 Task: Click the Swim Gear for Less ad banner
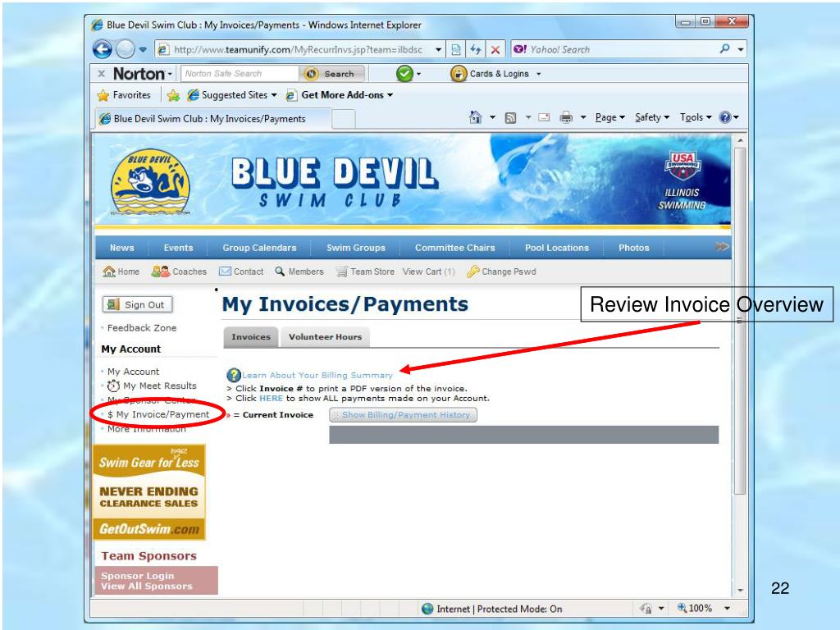pos(149,492)
